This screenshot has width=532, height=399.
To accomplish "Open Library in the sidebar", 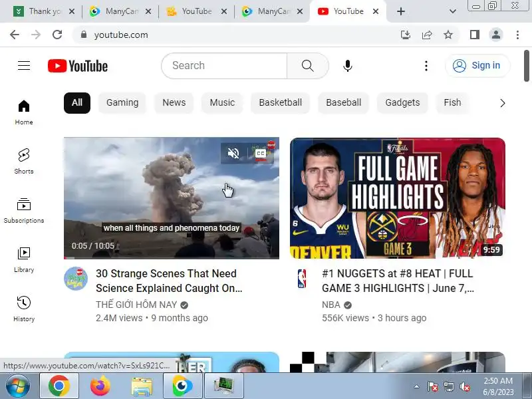I will click(x=24, y=260).
